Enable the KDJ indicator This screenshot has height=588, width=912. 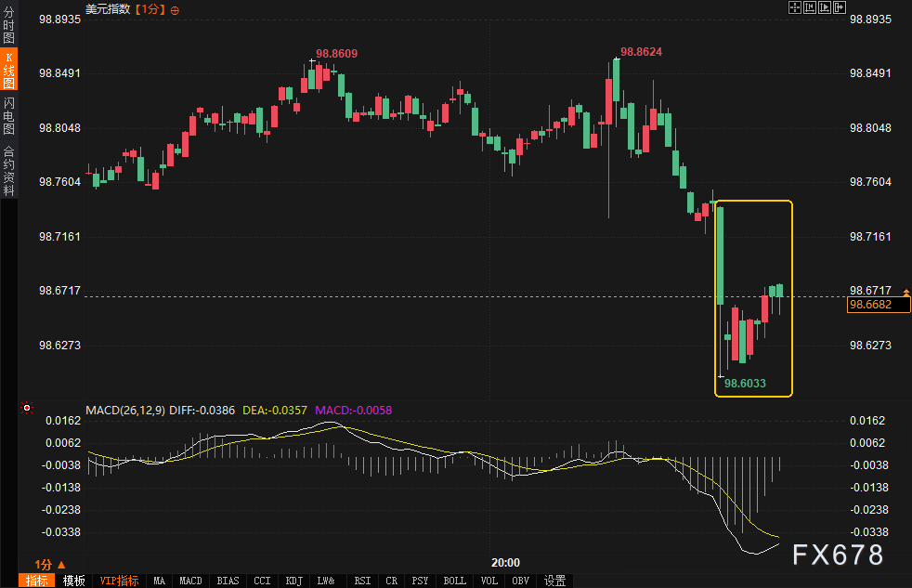(x=294, y=581)
